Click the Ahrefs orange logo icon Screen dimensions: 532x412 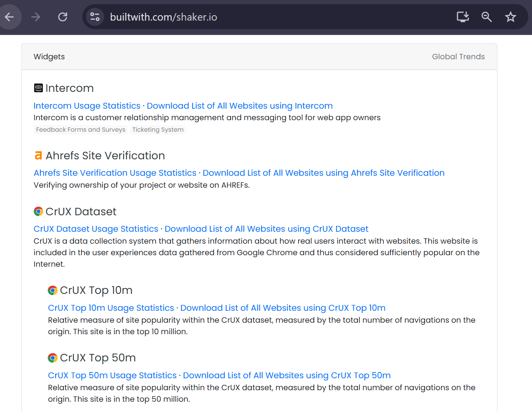[x=38, y=156]
